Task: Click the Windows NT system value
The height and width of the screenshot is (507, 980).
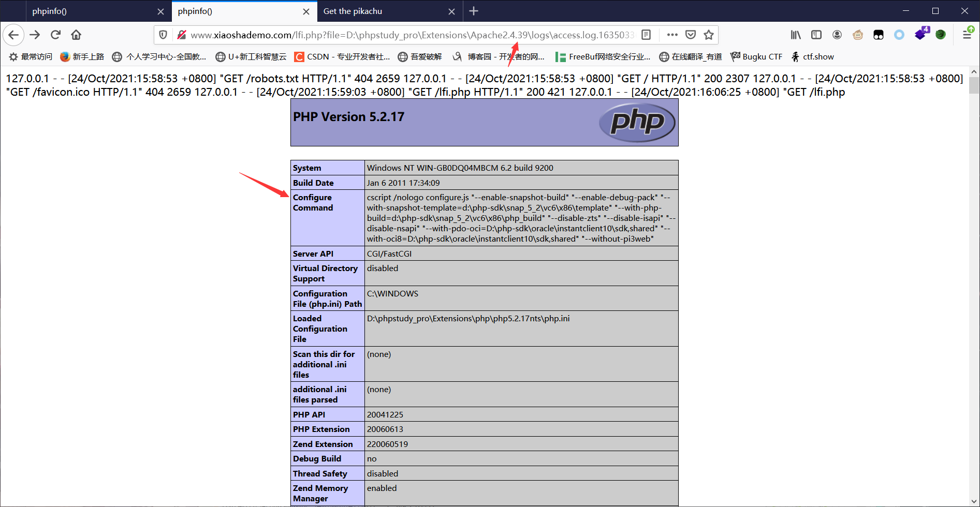Action: (x=460, y=168)
